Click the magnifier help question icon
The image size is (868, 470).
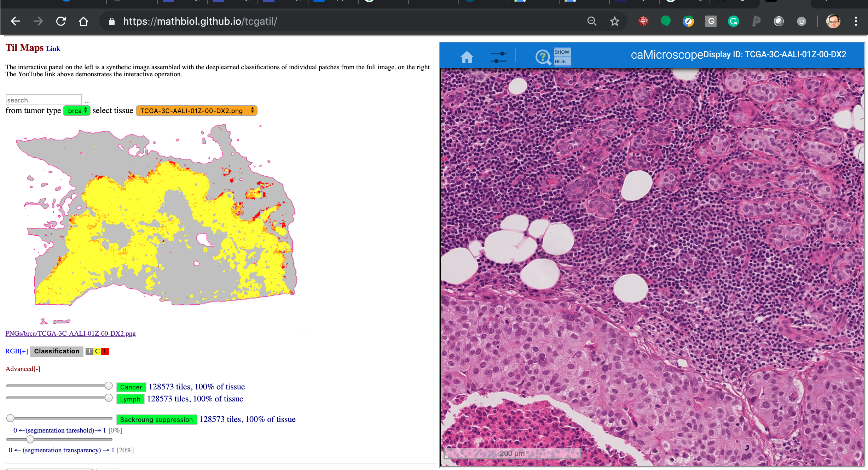pyautogui.click(x=543, y=57)
